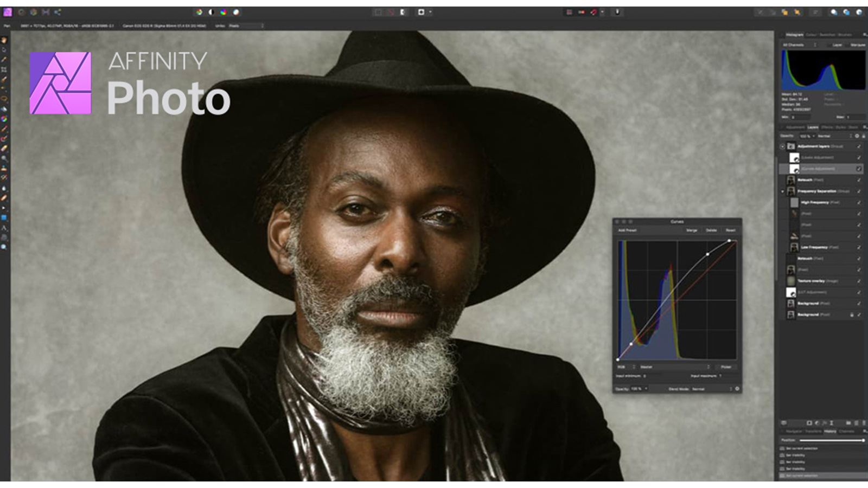Viewport: 868px width, 488px height.
Task: Open Curves dialog Blend Mode dropdown
Action: click(713, 389)
